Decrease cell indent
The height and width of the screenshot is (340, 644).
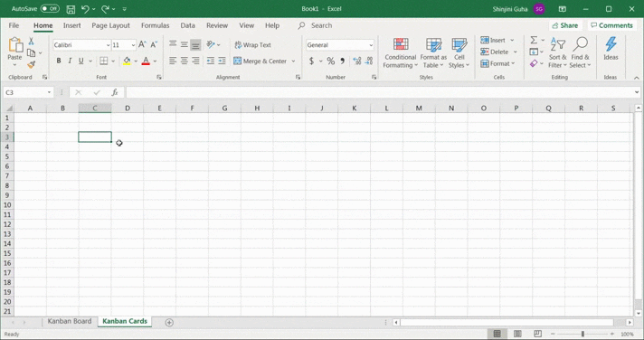(x=210, y=61)
